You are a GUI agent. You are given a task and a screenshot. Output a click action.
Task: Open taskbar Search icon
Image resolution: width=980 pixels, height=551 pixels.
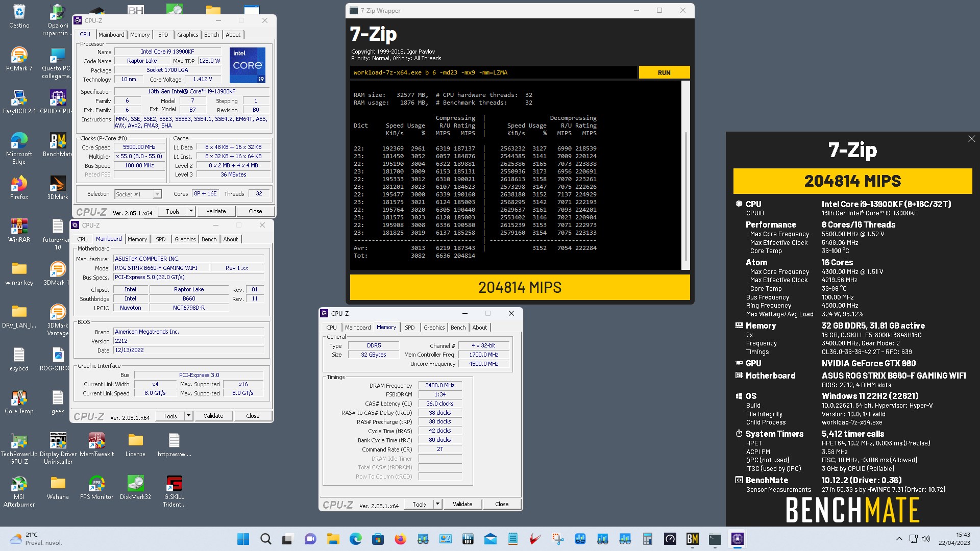pos(265,539)
